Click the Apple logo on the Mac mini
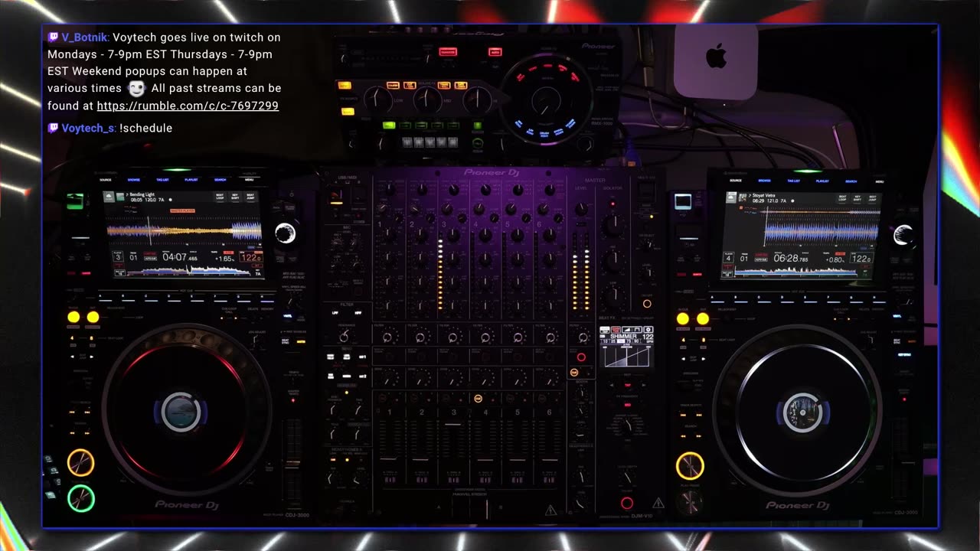The height and width of the screenshot is (551, 980). (x=716, y=55)
